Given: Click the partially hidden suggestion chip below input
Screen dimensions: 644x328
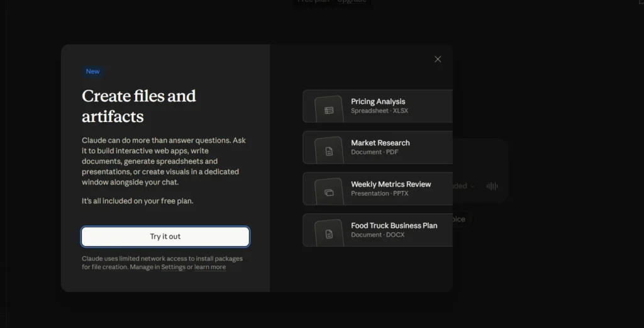Looking at the screenshot, I should tap(459, 219).
